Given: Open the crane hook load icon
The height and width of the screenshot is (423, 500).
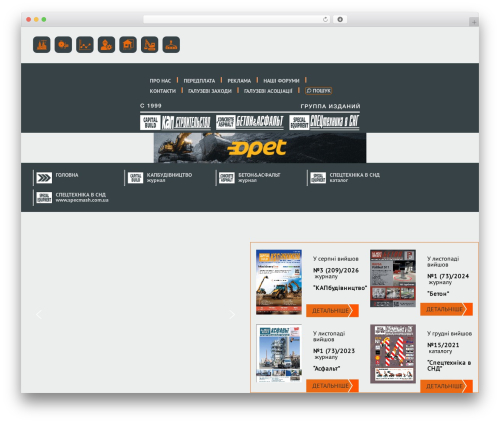Looking at the screenshot, I should tap(171, 45).
